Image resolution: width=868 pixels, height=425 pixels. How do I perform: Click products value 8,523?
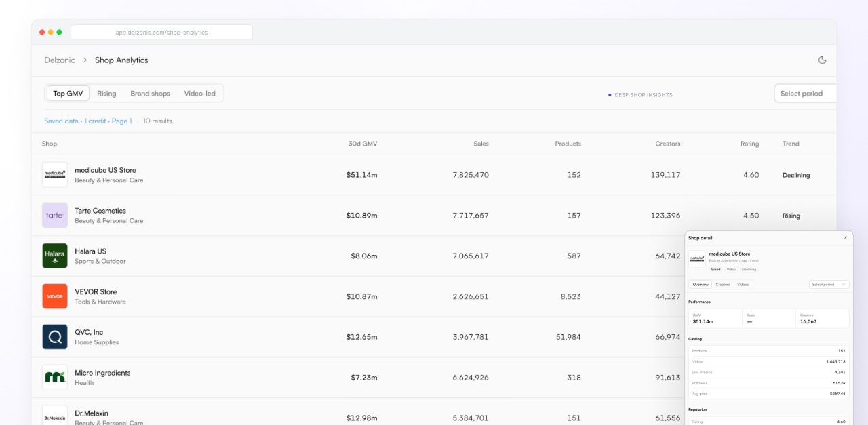[571, 296]
